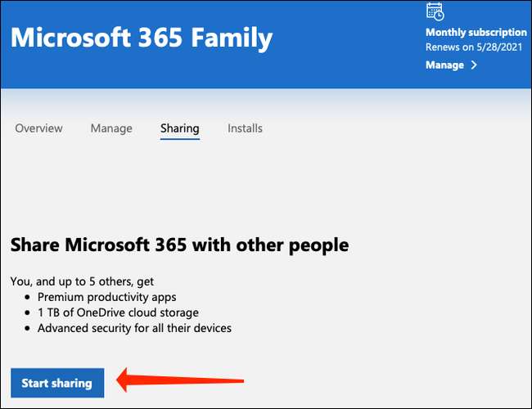This screenshot has width=532, height=409.
Task: Click the Advanced security list item
Action: pos(134,328)
